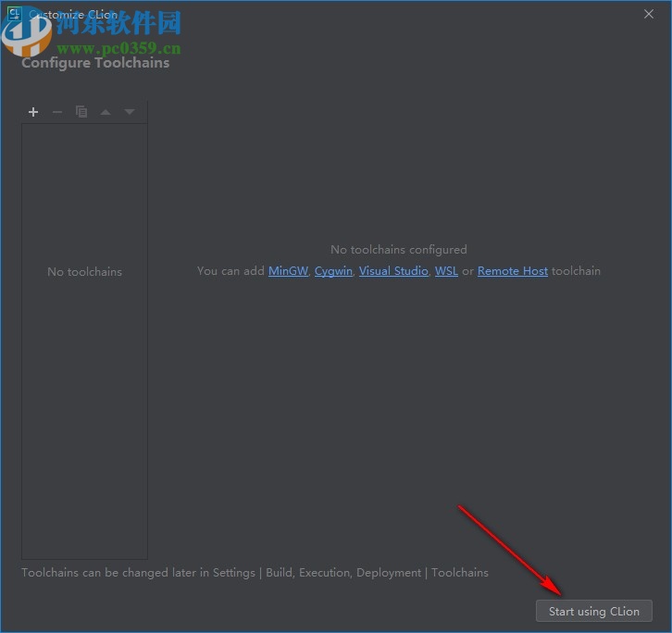Move toolchain up with the up arrow
The image size is (672, 633).
pos(106,112)
